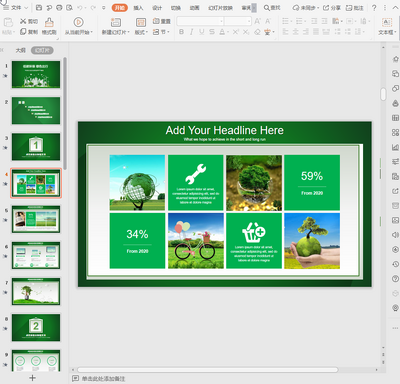Toggle Superscript formatting
400x384 pixels.
click(x=235, y=32)
